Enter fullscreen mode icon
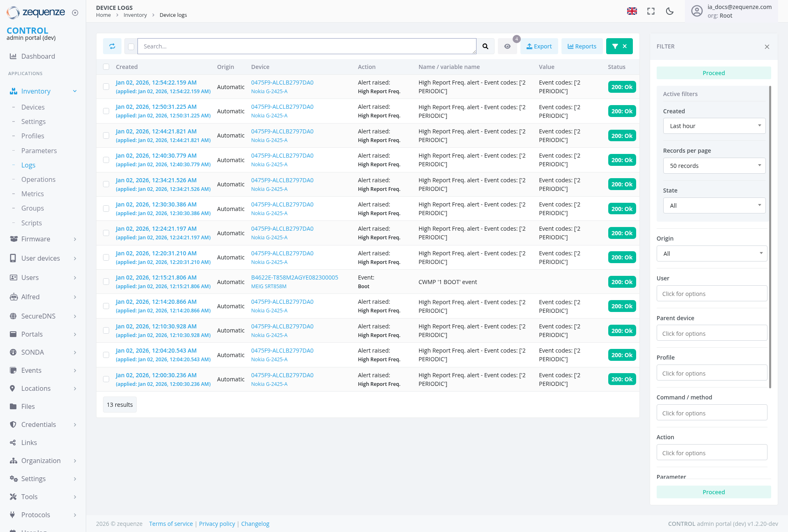Image resolution: width=788 pixels, height=532 pixels. pyautogui.click(x=651, y=11)
